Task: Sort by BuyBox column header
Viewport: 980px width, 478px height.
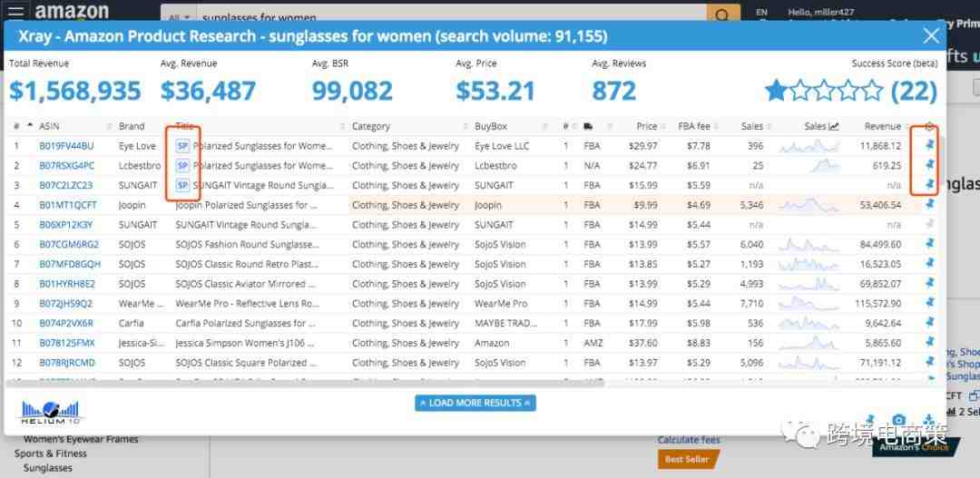Action: tap(491, 126)
